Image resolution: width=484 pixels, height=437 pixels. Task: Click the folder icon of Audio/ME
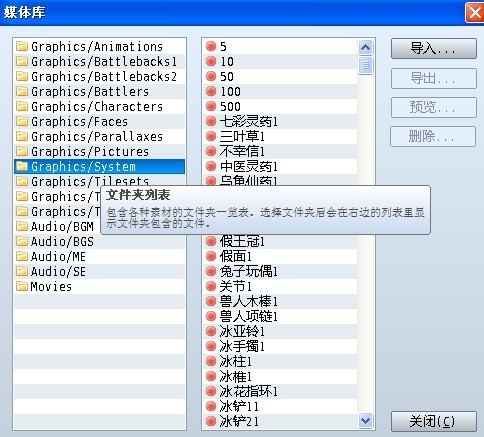(22, 256)
